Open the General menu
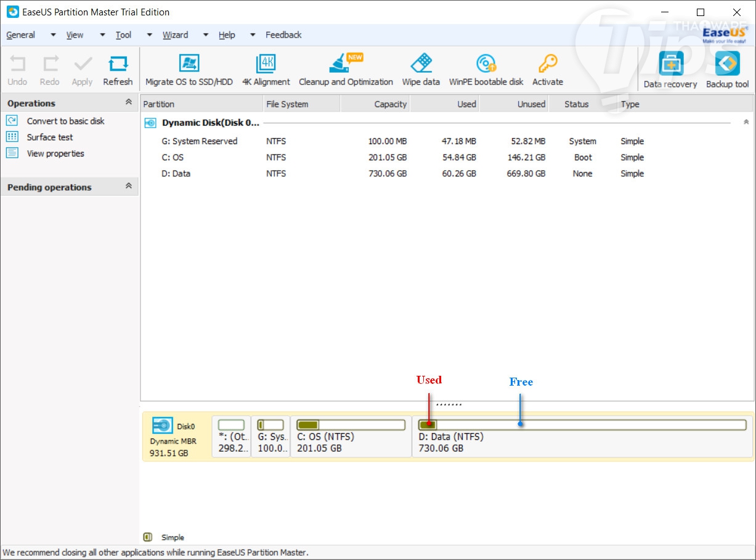756x560 pixels. [x=21, y=35]
